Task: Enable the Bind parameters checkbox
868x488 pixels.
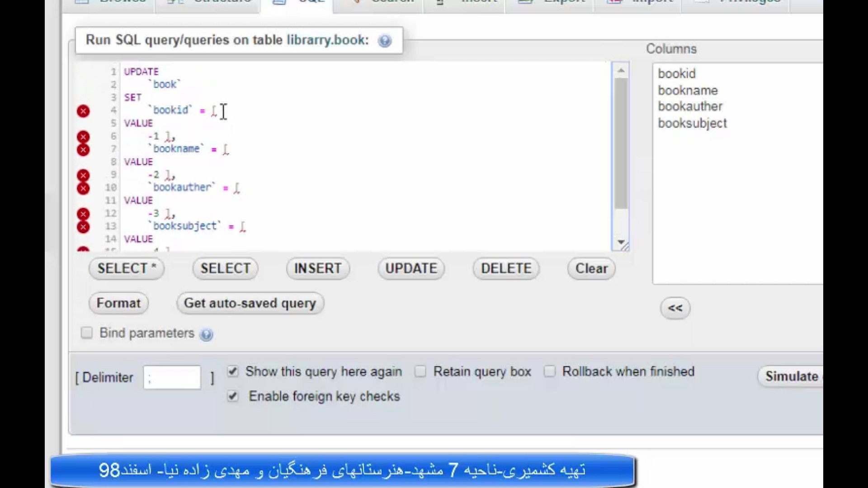Action: pos(87,333)
